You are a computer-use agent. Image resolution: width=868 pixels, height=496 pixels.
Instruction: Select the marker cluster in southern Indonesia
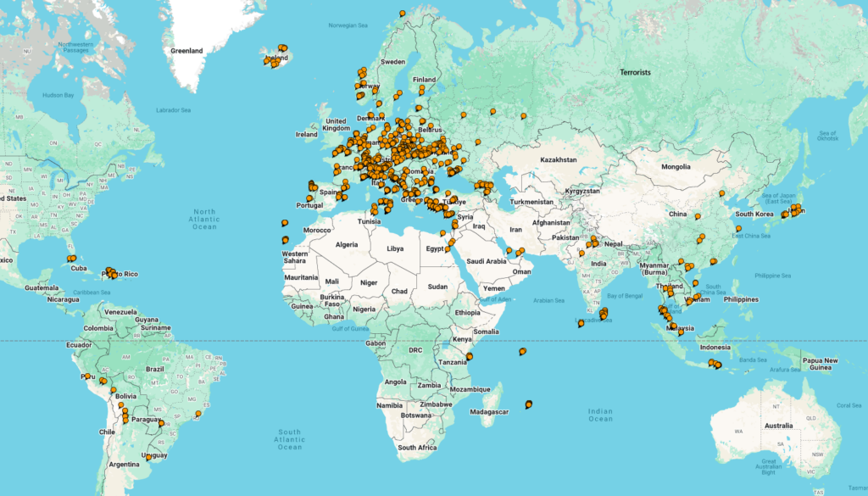pyautogui.click(x=715, y=365)
